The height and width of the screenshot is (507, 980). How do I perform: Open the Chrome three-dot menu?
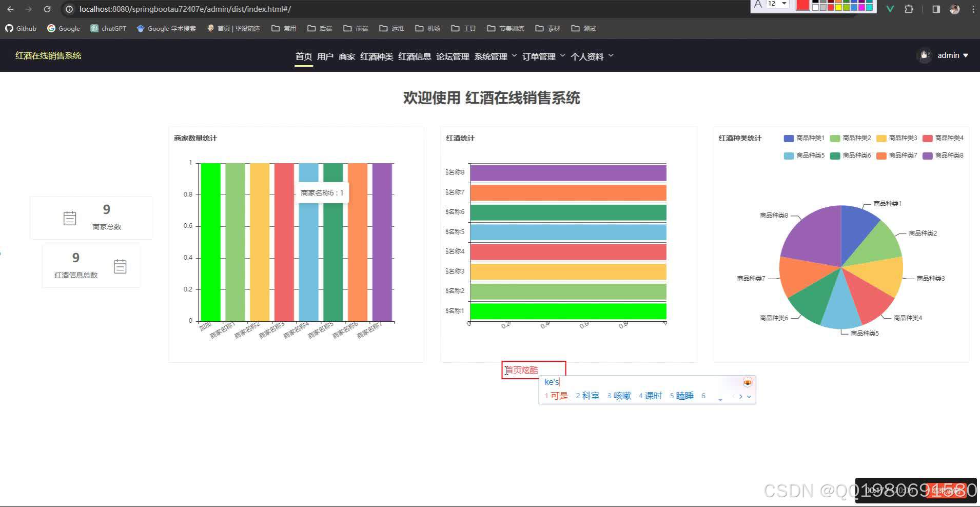point(973,9)
